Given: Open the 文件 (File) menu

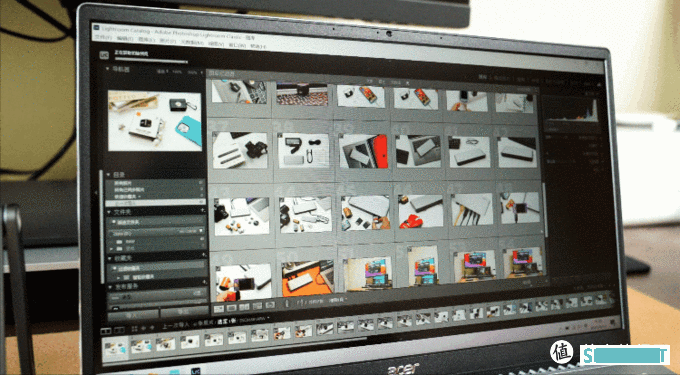Looking at the screenshot, I should [101, 38].
